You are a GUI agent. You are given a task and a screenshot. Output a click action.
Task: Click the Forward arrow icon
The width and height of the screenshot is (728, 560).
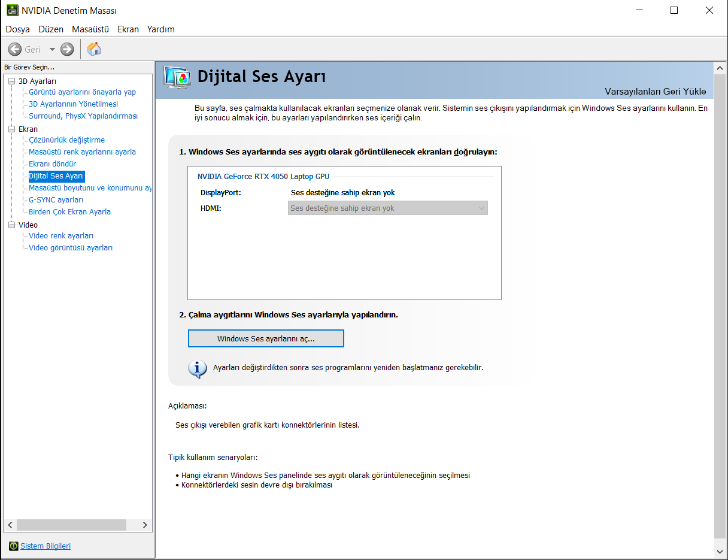tap(67, 50)
